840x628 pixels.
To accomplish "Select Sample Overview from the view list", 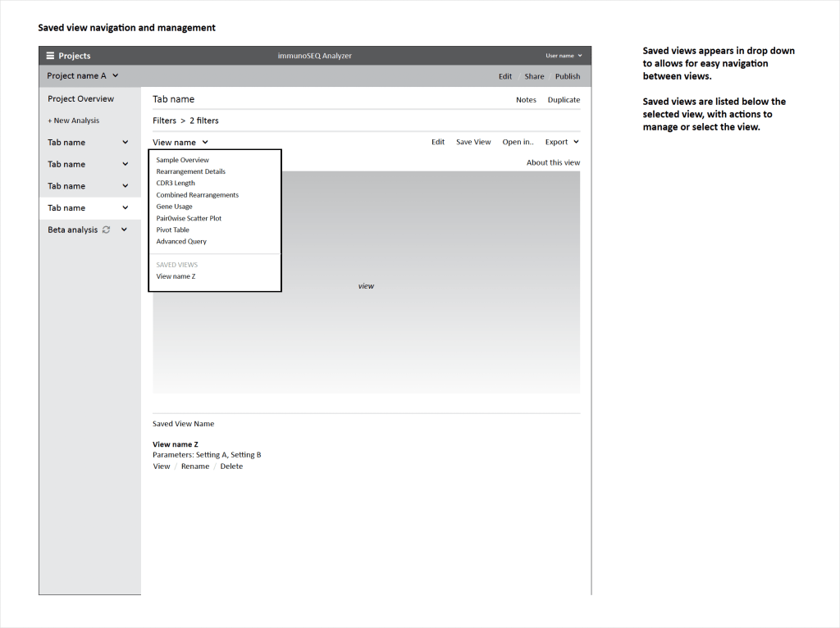I will tap(182, 160).
